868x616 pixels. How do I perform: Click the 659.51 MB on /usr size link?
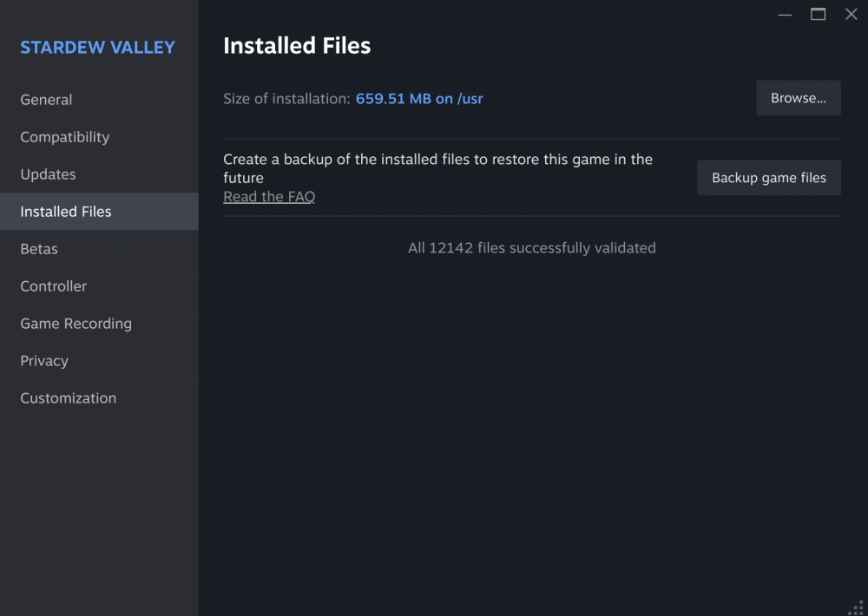pos(419,99)
